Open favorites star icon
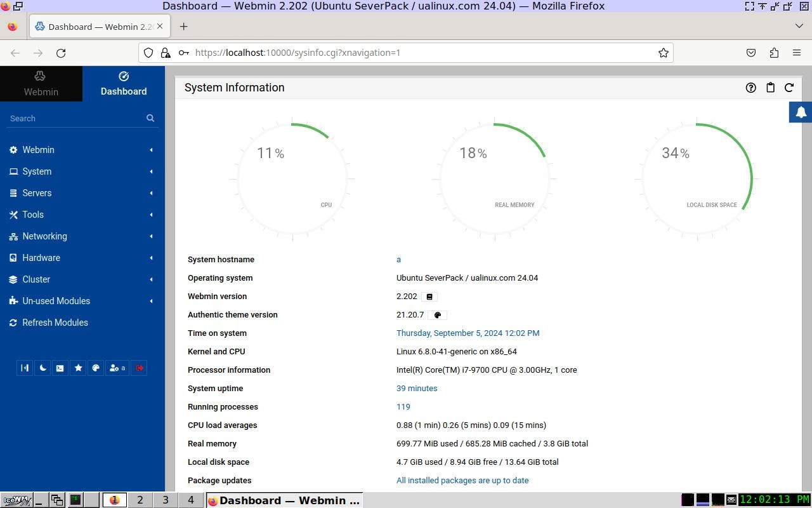The height and width of the screenshot is (508, 812). click(x=78, y=368)
